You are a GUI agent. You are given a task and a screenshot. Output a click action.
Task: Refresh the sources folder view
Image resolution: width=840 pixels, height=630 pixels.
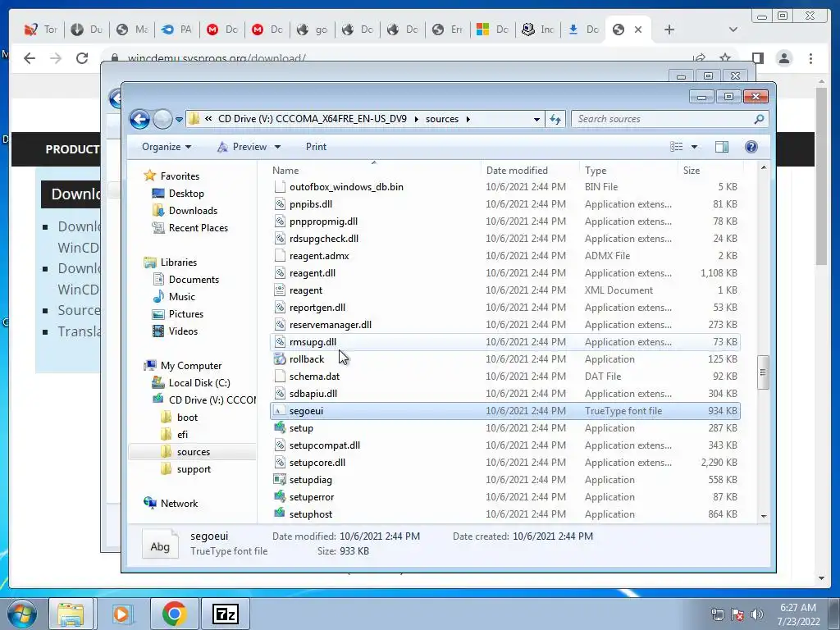[555, 119]
